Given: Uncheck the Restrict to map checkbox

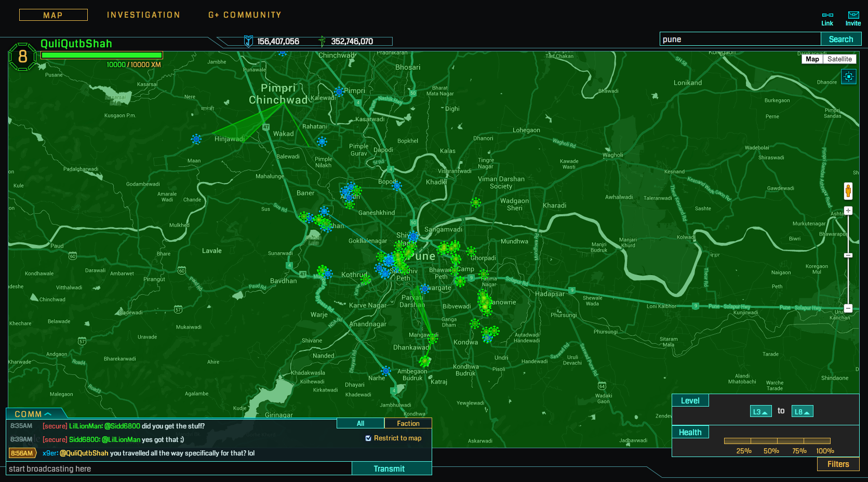Looking at the screenshot, I should pyautogui.click(x=368, y=438).
